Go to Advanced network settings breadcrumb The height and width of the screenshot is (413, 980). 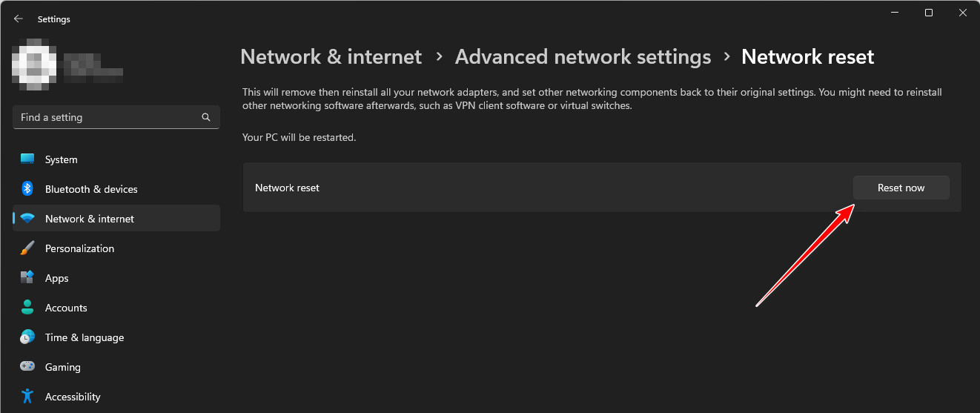(583, 57)
